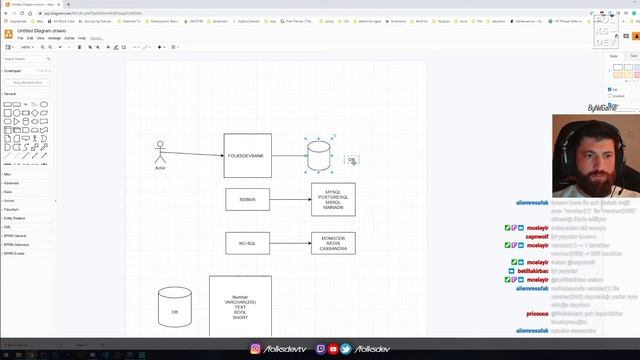640x360 pixels.
Task: Select the Ellipse shape in General palette
Action: (44, 104)
